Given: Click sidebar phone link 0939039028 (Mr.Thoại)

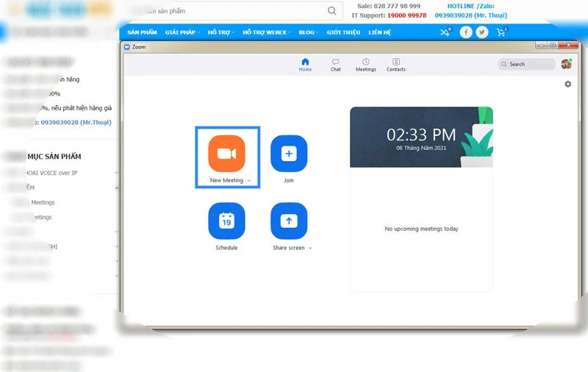Looking at the screenshot, I should 76,122.
